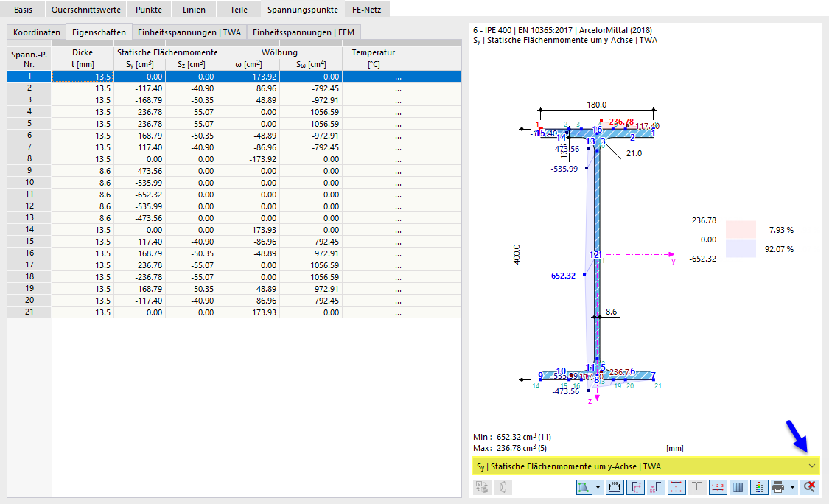Click the reset zoom icon with red X
Viewport: 829px width, 504px height.
(x=809, y=487)
